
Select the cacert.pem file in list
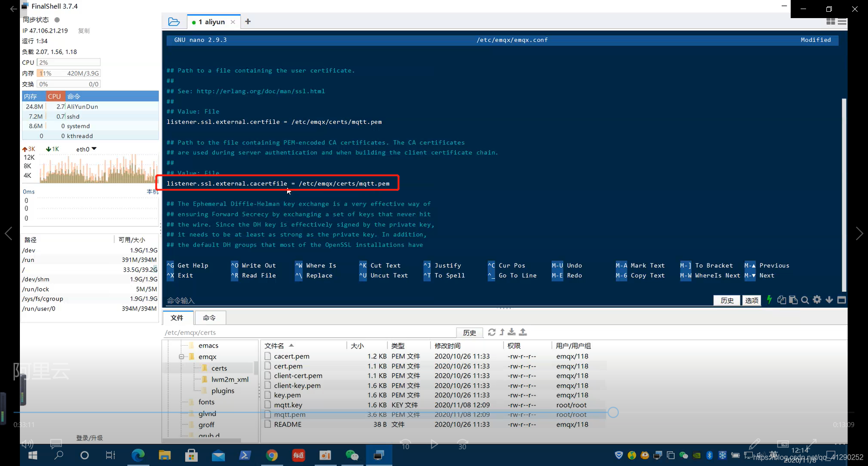coord(292,357)
